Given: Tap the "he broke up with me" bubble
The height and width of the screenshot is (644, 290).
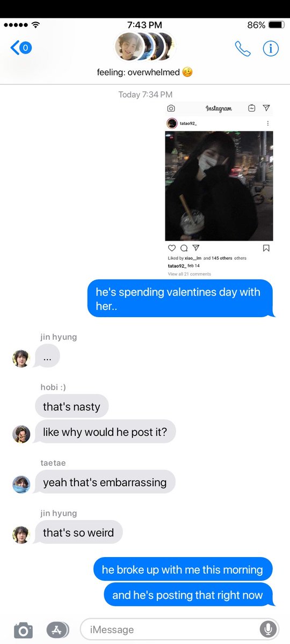Looking at the screenshot, I should [183, 569].
